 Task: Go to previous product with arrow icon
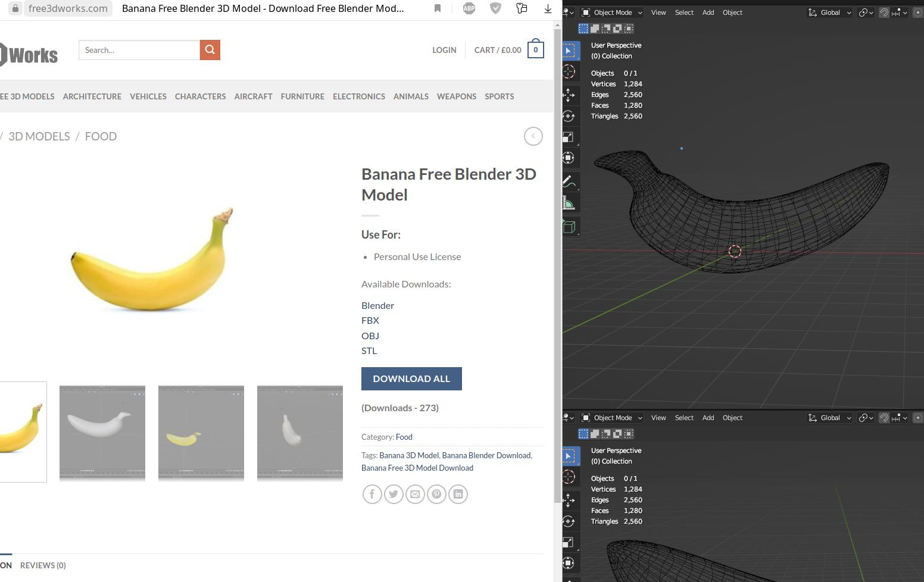click(533, 136)
